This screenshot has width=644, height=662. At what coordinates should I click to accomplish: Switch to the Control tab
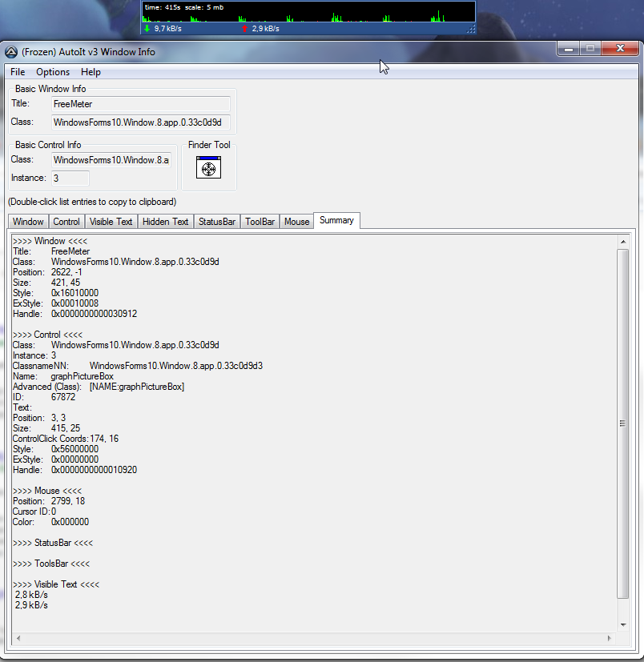(x=66, y=222)
